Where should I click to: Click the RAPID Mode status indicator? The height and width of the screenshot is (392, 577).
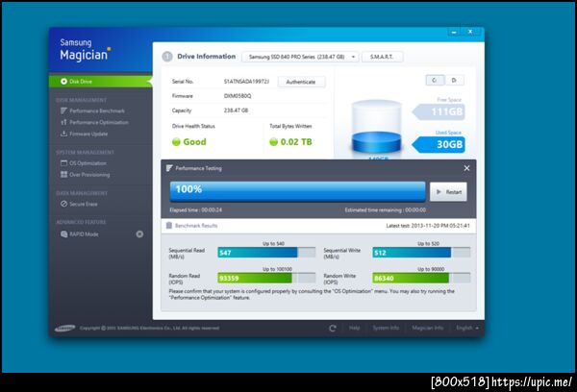pyautogui.click(x=139, y=233)
